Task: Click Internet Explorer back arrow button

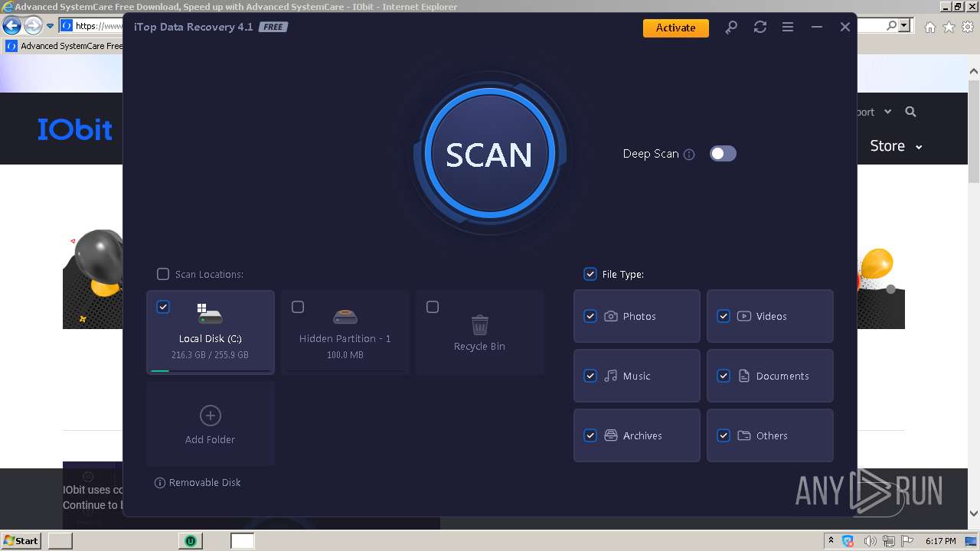Action: (x=11, y=26)
